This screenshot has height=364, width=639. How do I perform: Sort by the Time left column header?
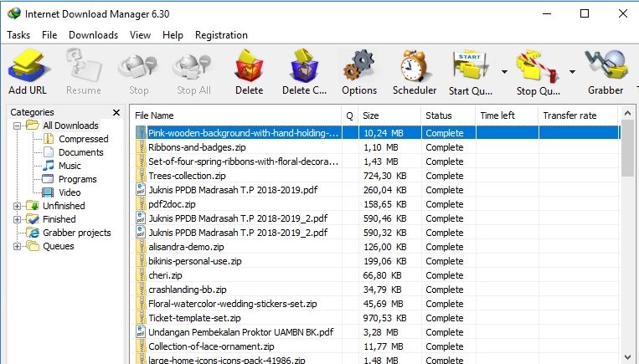click(x=507, y=115)
